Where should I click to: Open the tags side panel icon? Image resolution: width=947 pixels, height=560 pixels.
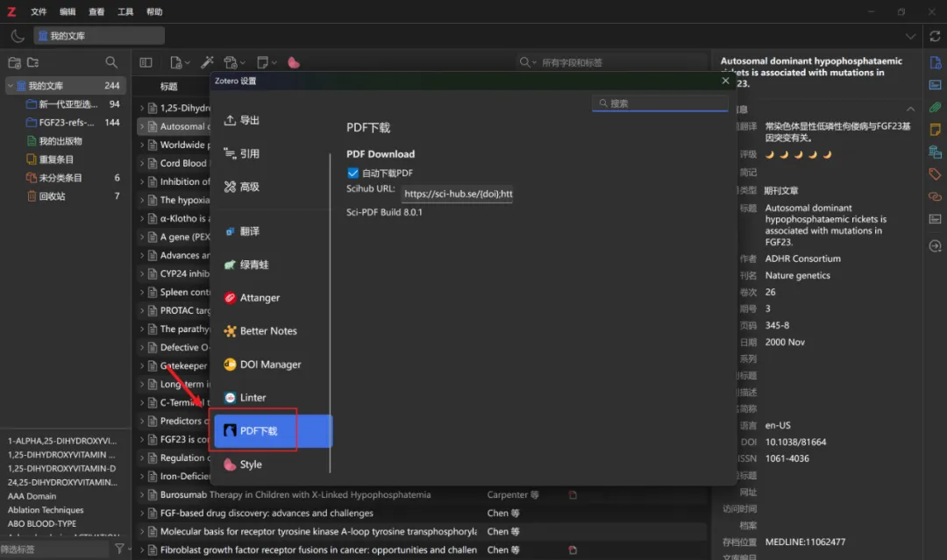(935, 174)
